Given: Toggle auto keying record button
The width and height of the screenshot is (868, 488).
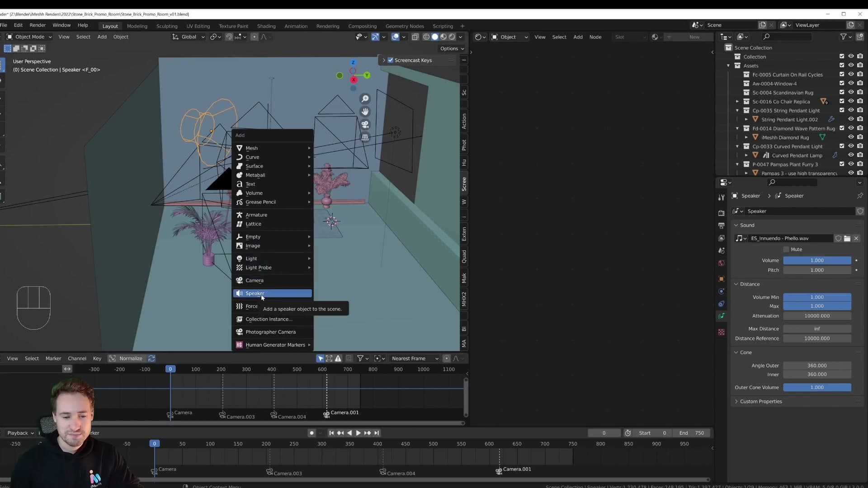Looking at the screenshot, I should (x=311, y=433).
